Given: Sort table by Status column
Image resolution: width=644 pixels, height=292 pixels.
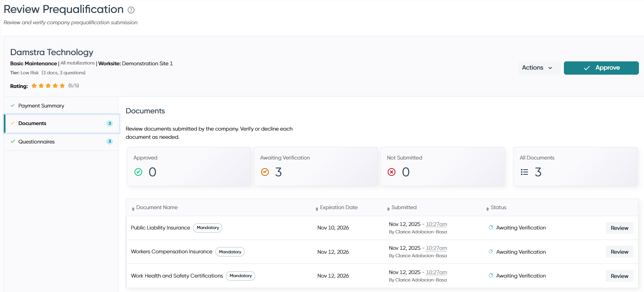Looking at the screenshot, I should click(496, 208).
